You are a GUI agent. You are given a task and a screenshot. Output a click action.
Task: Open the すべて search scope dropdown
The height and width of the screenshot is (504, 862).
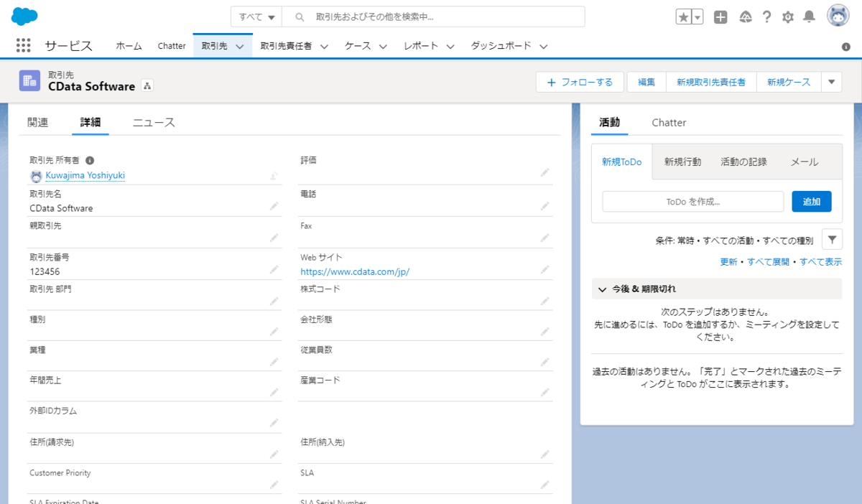tap(256, 17)
